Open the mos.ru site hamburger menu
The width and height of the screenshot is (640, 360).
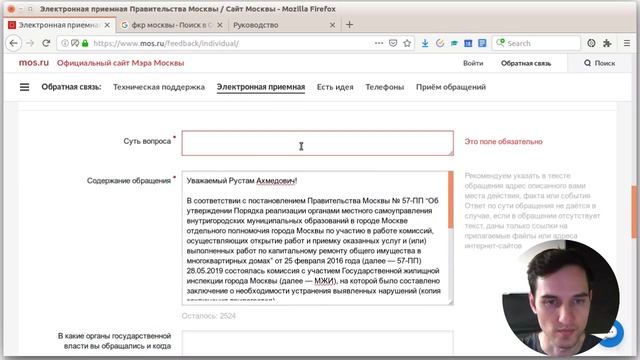click(x=24, y=87)
